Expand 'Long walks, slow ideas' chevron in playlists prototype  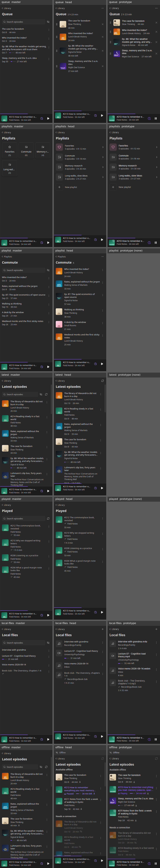(x=156, y=177)
